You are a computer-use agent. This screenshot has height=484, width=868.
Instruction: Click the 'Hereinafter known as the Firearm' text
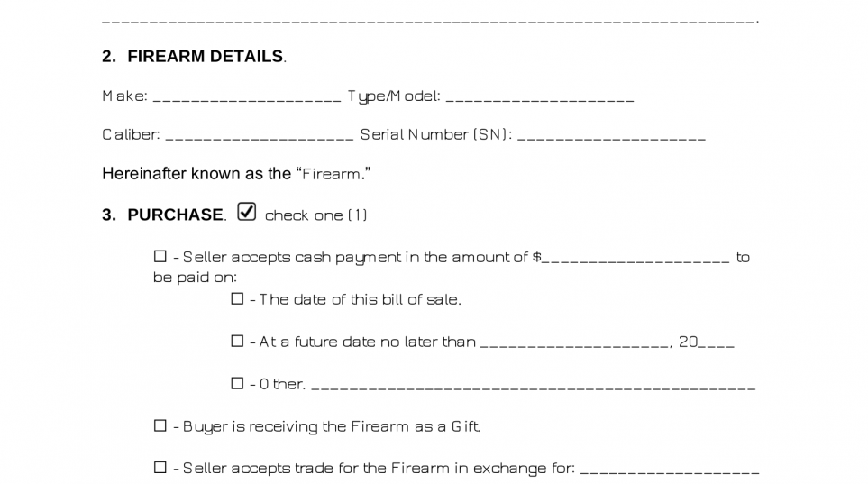(236, 174)
